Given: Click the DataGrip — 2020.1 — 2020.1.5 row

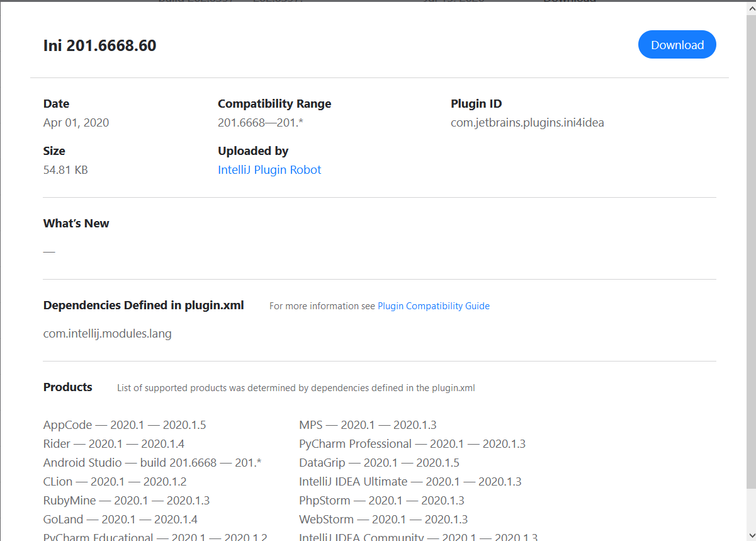Looking at the screenshot, I should click(x=379, y=463).
